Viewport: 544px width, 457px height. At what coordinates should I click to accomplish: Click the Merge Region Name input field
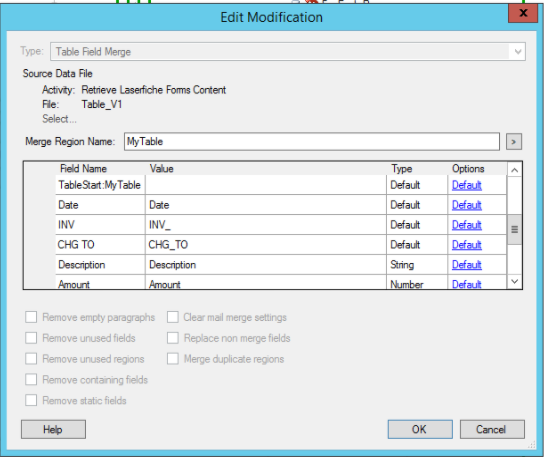pos(312,142)
